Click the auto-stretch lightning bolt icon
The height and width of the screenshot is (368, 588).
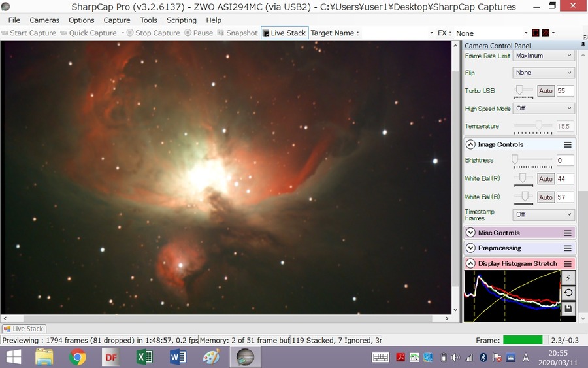pyautogui.click(x=568, y=278)
